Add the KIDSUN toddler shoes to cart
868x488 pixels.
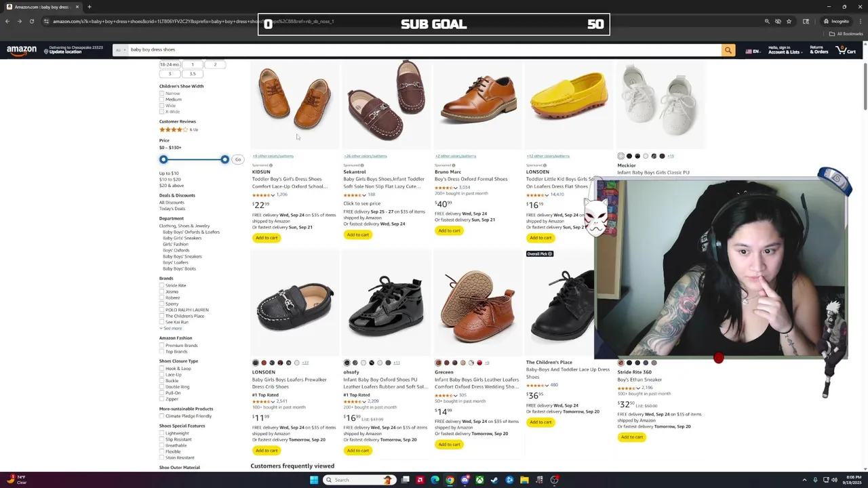tap(267, 238)
